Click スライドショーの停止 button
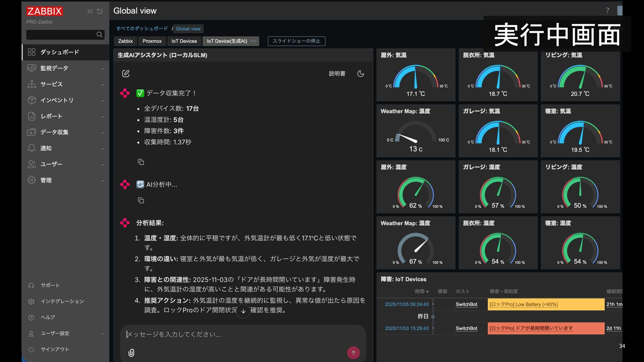Screen dimensions: 644x362 pyautogui.click(x=296, y=41)
